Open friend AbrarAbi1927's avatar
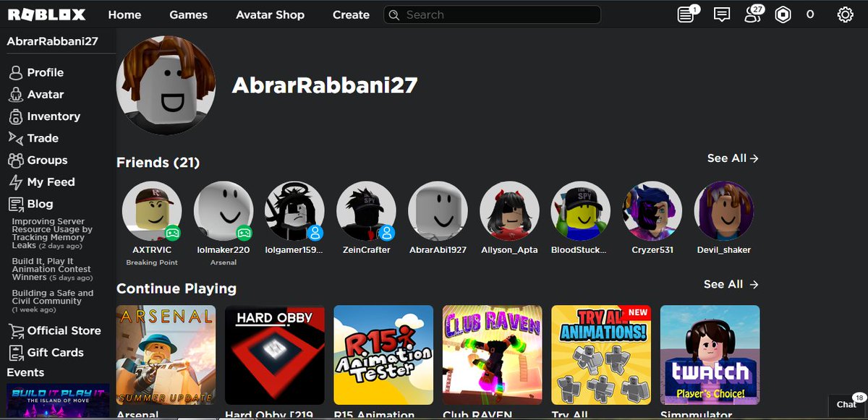 [438, 211]
